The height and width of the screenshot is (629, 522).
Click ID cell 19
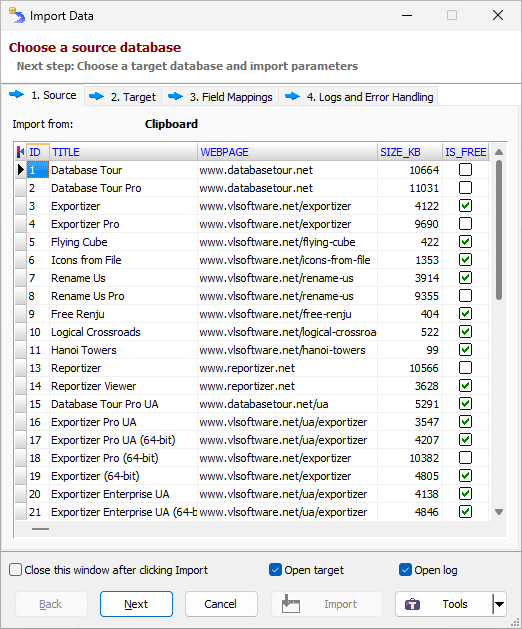coord(38,476)
